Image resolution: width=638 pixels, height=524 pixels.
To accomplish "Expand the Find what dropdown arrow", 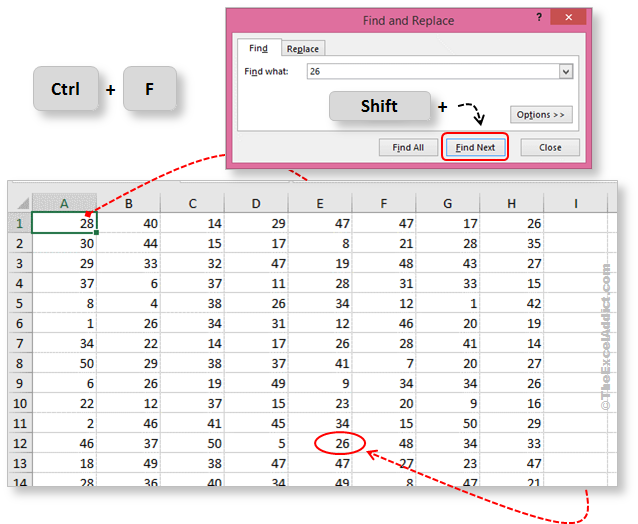I will (566, 72).
